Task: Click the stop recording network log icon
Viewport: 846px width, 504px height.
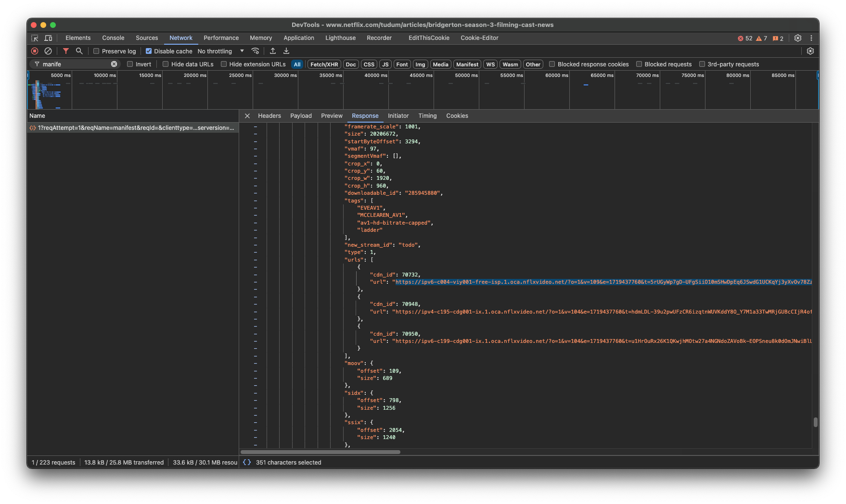Action: [35, 51]
